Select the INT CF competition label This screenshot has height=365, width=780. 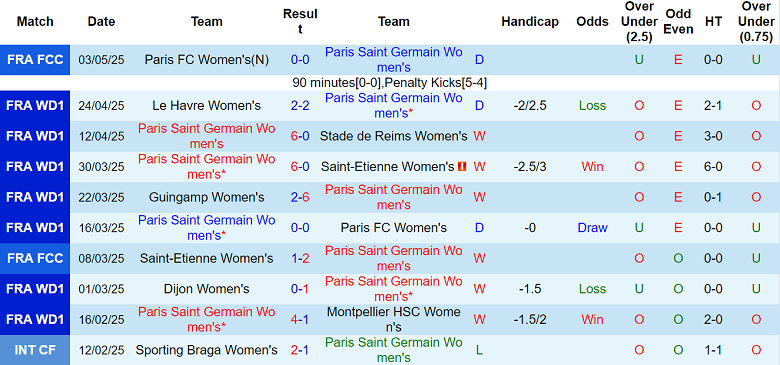click(35, 350)
